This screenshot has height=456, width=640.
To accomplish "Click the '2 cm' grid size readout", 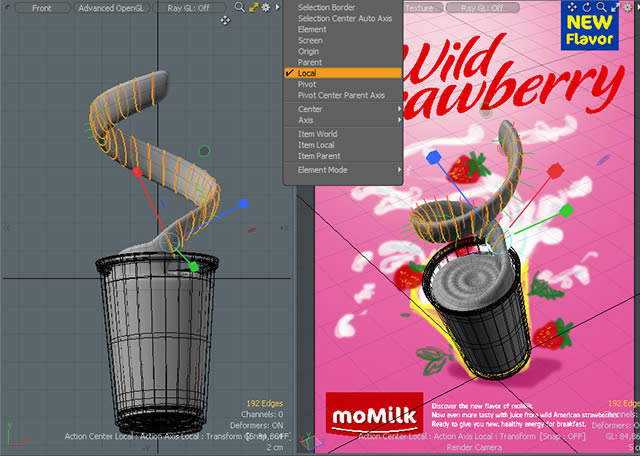I will coord(275,447).
